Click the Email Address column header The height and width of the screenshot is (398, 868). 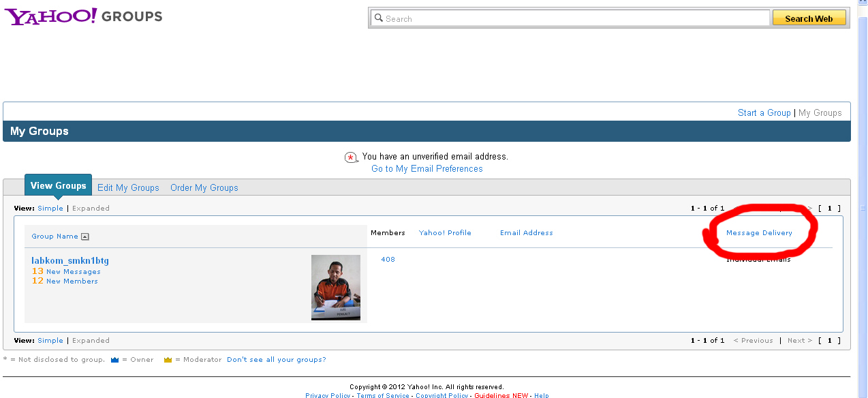[527, 233]
